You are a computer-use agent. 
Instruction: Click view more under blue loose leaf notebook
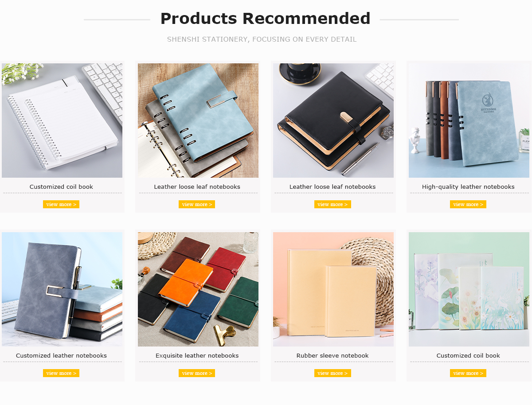197,204
